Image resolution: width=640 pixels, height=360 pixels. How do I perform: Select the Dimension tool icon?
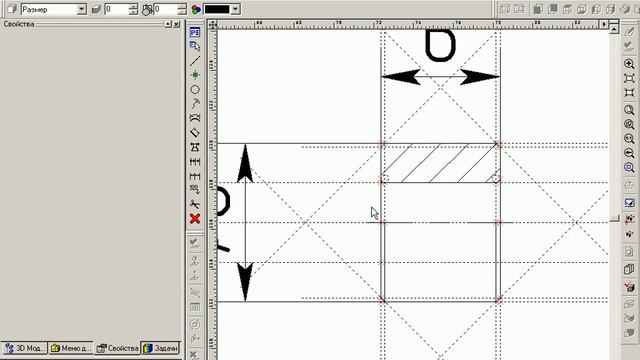(x=195, y=147)
